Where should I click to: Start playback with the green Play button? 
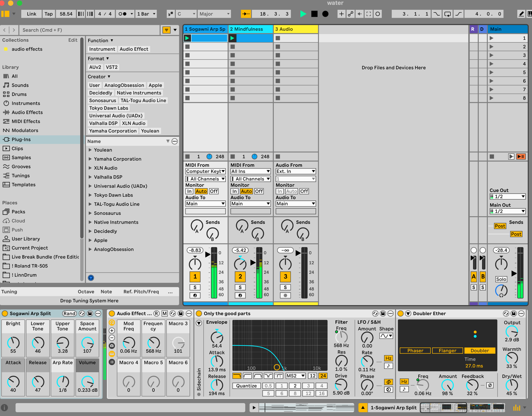click(x=303, y=14)
